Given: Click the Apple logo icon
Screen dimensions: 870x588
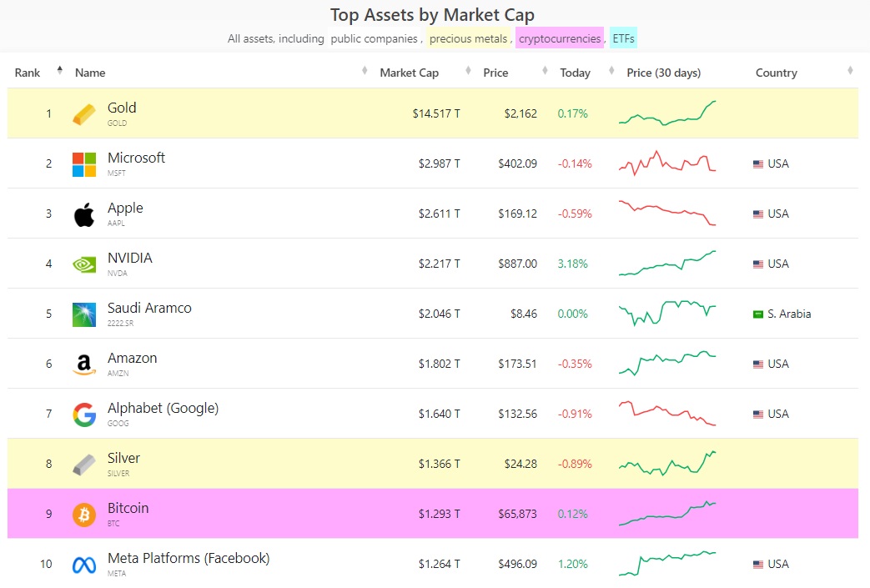Looking at the screenshot, I should point(84,214).
